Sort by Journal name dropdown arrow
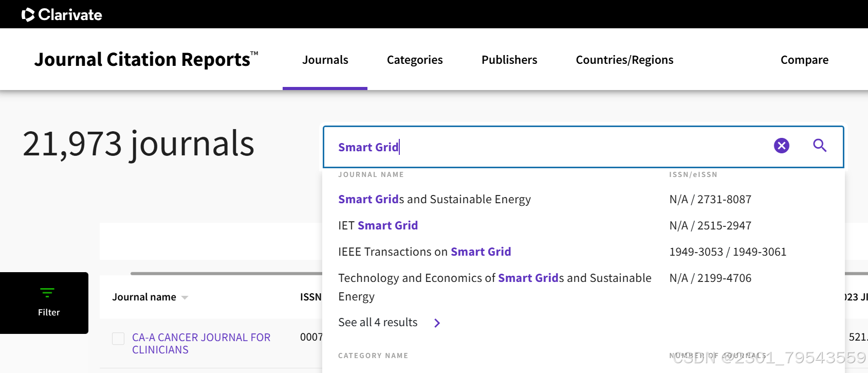The height and width of the screenshot is (373, 868). pos(185,297)
